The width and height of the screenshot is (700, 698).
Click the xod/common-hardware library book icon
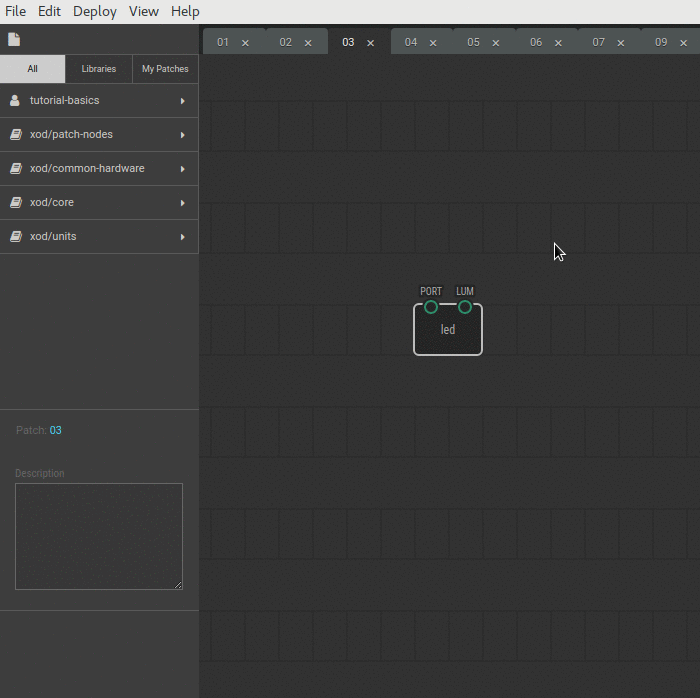point(15,169)
